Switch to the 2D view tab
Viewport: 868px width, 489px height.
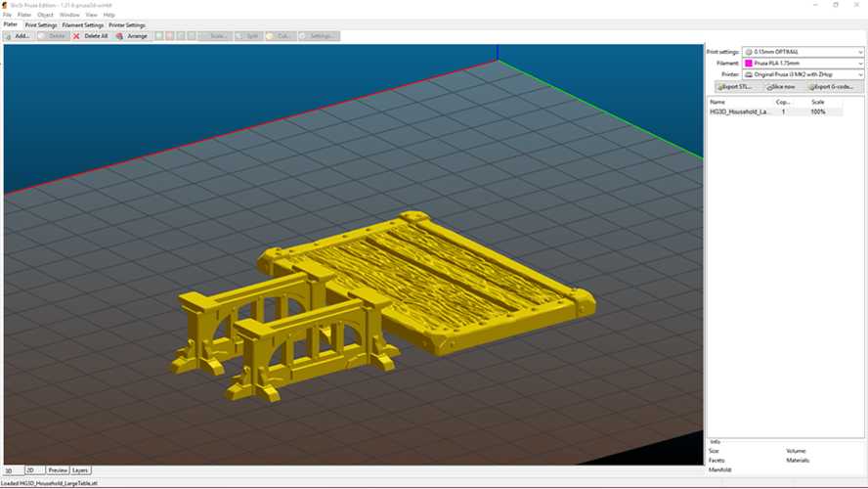(34, 470)
